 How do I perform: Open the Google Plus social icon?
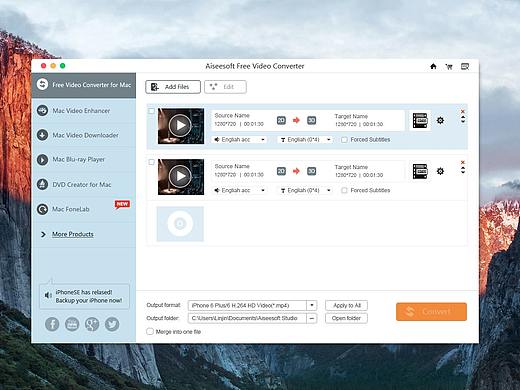pyautogui.click(x=92, y=324)
